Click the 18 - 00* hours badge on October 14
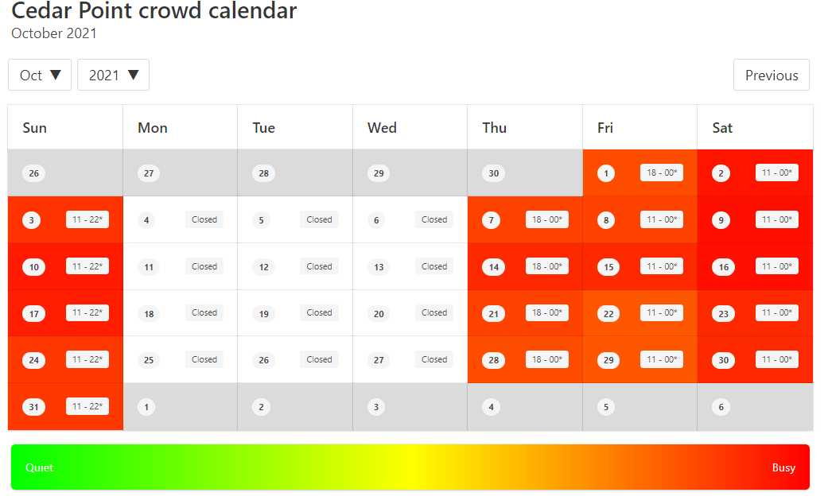This screenshot has height=504, width=828. point(547,266)
